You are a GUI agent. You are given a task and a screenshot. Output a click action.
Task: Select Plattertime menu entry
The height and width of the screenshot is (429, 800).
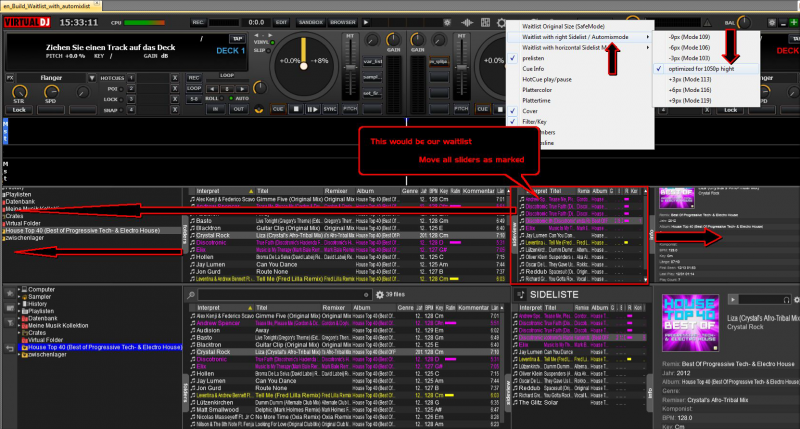580,100
